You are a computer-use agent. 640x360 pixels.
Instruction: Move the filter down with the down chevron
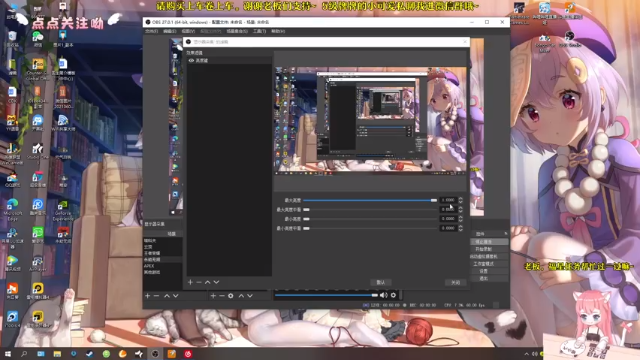pos(216,282)
